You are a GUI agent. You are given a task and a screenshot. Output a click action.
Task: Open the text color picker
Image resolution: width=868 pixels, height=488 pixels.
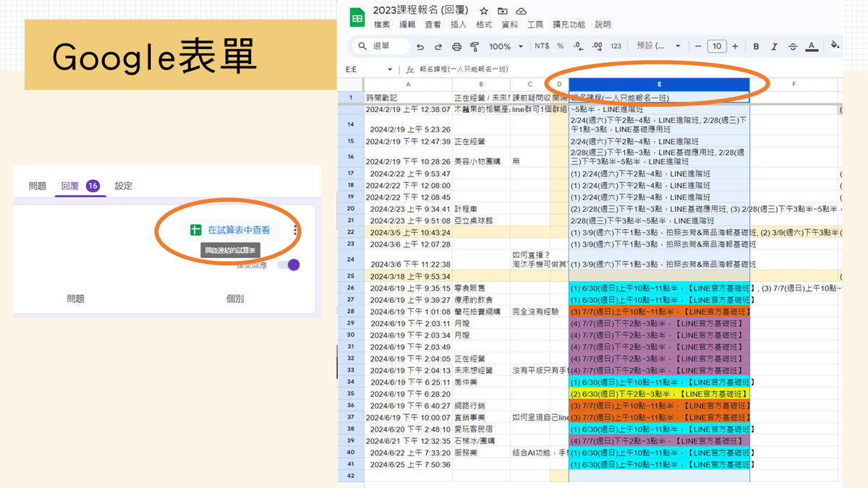[812, 46]
